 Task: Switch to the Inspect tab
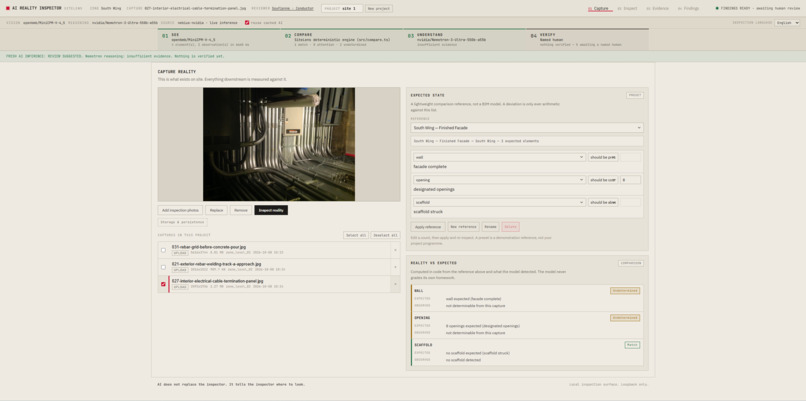(628, 8)
